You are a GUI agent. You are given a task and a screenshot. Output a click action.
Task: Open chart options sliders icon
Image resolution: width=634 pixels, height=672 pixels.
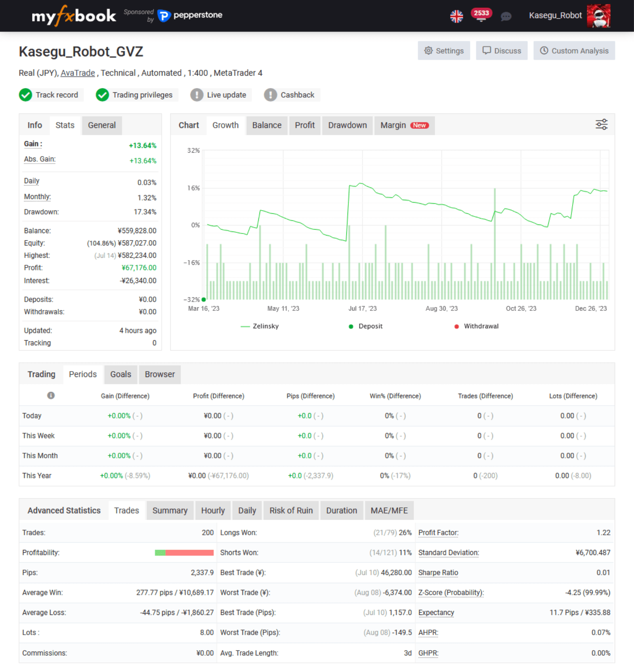[602, 124]
